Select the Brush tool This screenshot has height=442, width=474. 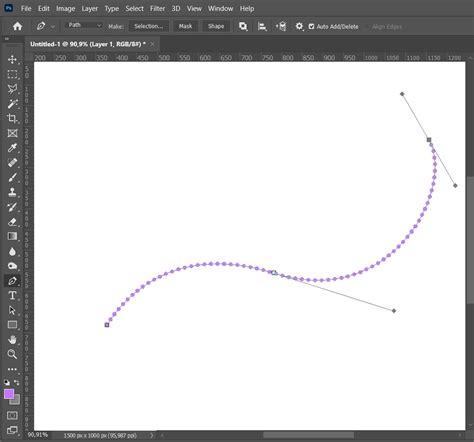[x=12, y=177]
